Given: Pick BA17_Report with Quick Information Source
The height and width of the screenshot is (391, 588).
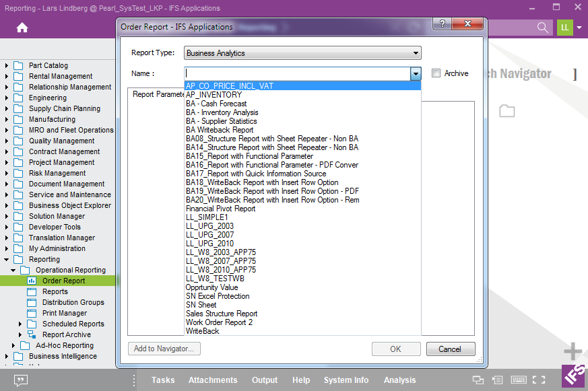Looking at the screenshot, I should [302, 174].
